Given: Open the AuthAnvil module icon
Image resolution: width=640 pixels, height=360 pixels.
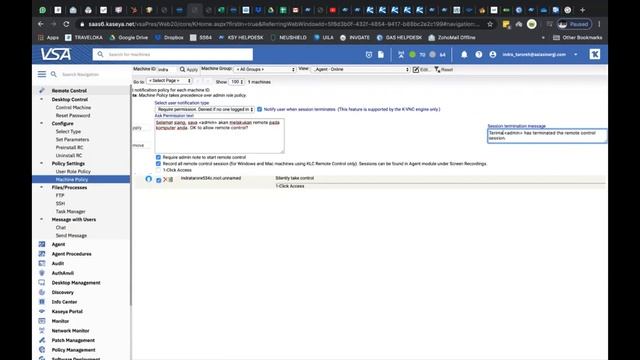Looking at the screenshot, I should coord(42,273).
